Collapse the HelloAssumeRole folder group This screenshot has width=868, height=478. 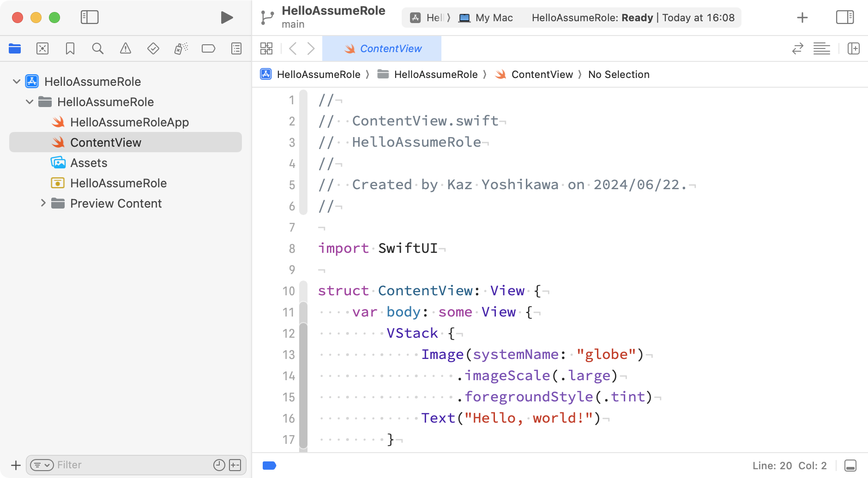click(x=30, y=102)
